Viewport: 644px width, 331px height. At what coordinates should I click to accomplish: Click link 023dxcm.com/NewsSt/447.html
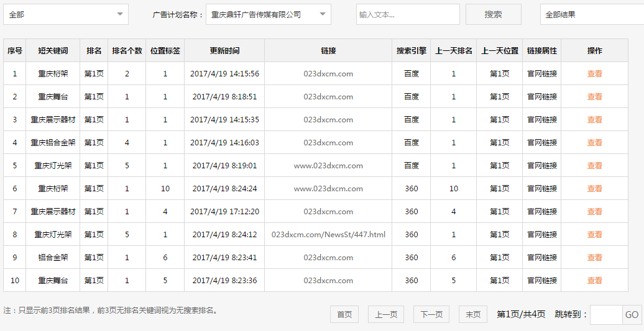coord(328,235)
